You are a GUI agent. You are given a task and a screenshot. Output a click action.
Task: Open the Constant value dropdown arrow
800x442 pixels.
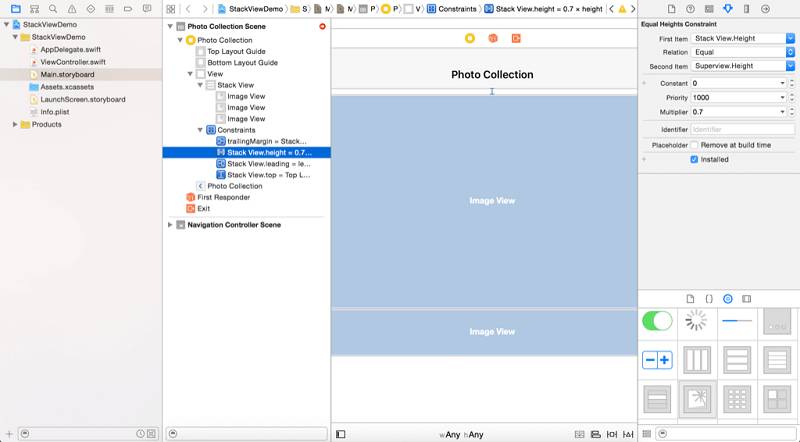pos(782,83)
